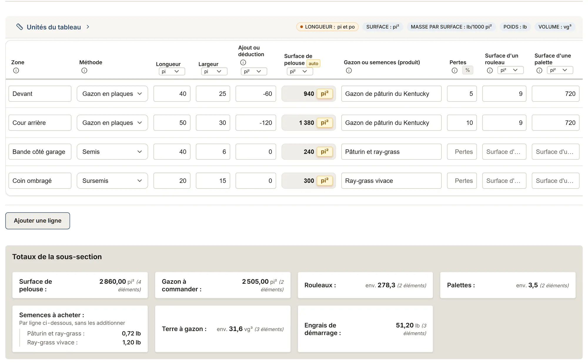588x364 pixels.
Task: Click Surface d'une palette info icon
Action: click(539, 71)
